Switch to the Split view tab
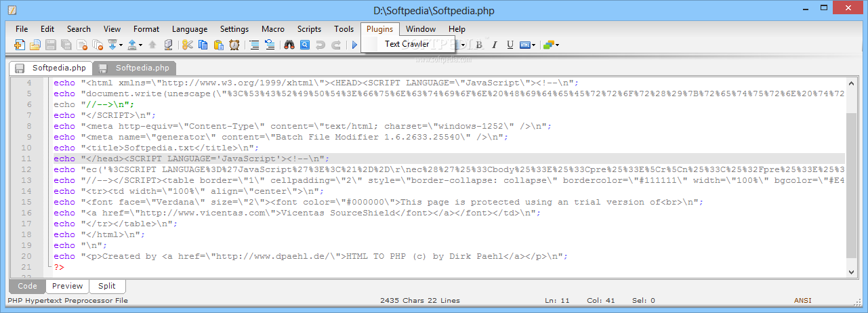The width and height of the screenshot is (868, 313). [107, 286]
